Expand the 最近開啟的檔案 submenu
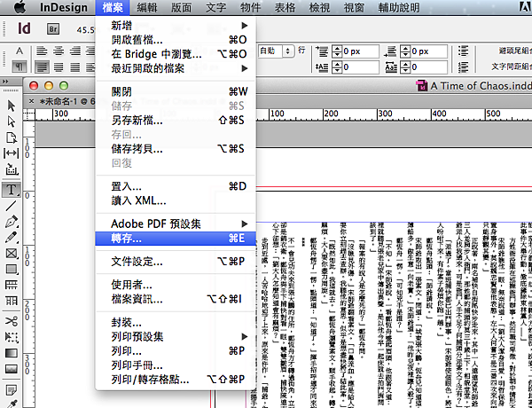The height and width of the screenshot is (408, 532). coord(245,68)
